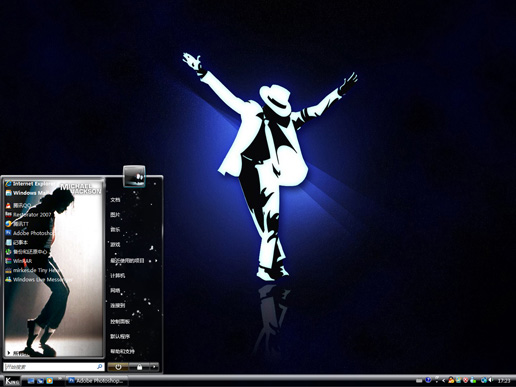The height and width of the screenshot is (387, 516).
Task: Open Help and Support (帮助和支持) link
Action: 122,351
